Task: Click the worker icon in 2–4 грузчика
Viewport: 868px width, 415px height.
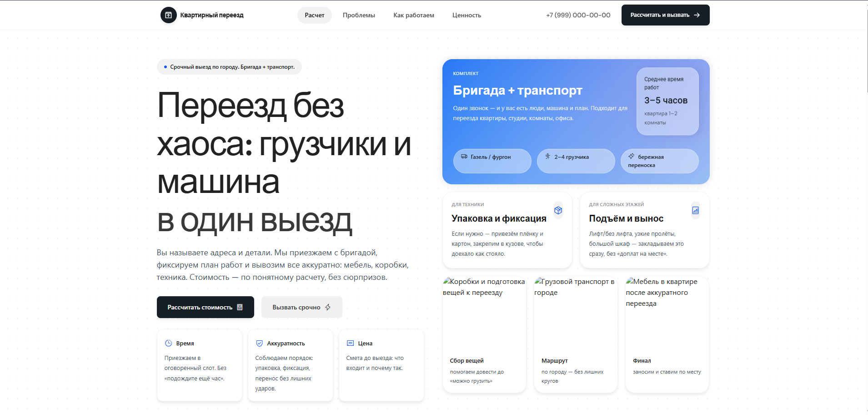Action: pyautogui.click(x=547, y=156)
